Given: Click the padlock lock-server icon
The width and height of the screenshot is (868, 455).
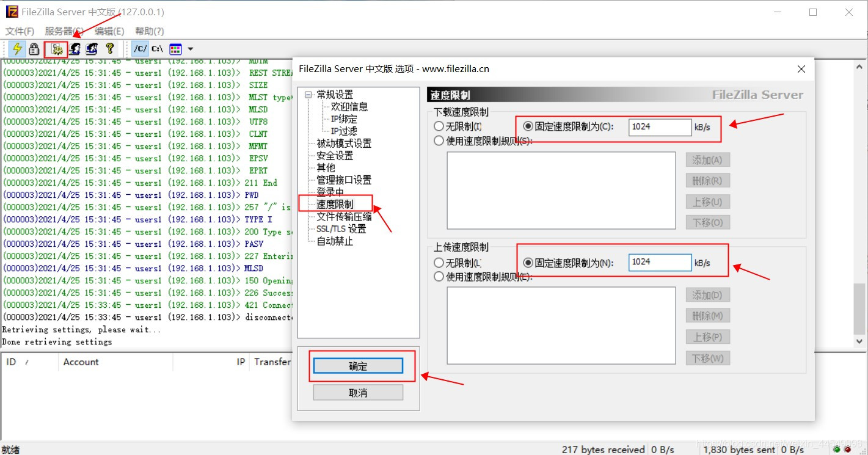Looking at the screenshot, I should click(x=34, y=49).
